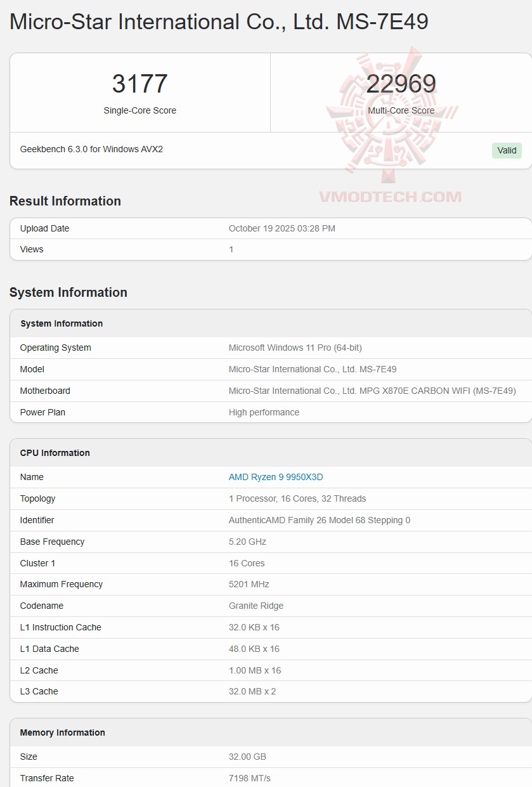Select the L2 cache 1.00 MB x 16
This screenshot has height=787, width=532.
(x=255, y=670)
